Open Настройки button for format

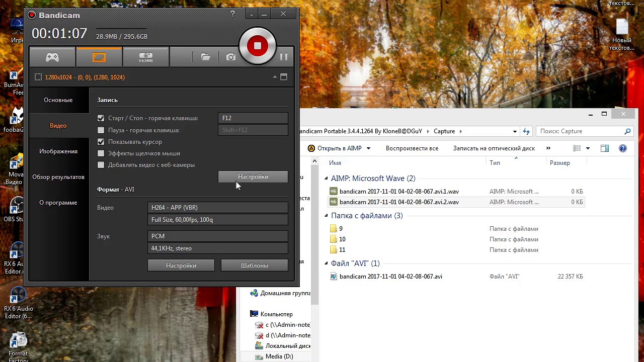[181, 265]
